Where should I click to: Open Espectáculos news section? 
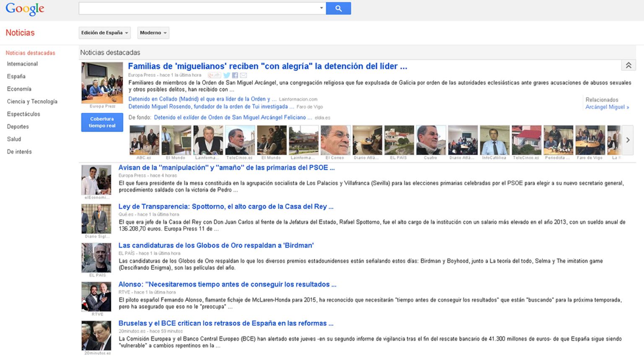click(x=23, y=114)
